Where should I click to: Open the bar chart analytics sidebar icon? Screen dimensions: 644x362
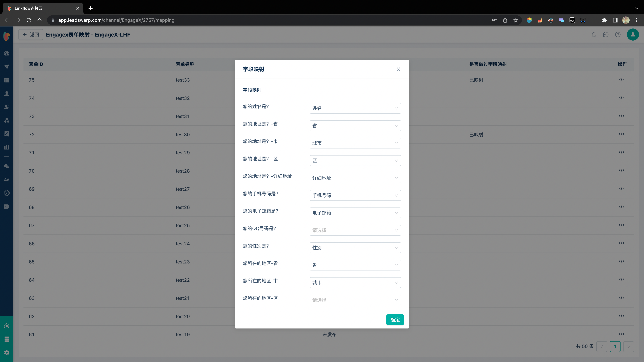point(7,147)
